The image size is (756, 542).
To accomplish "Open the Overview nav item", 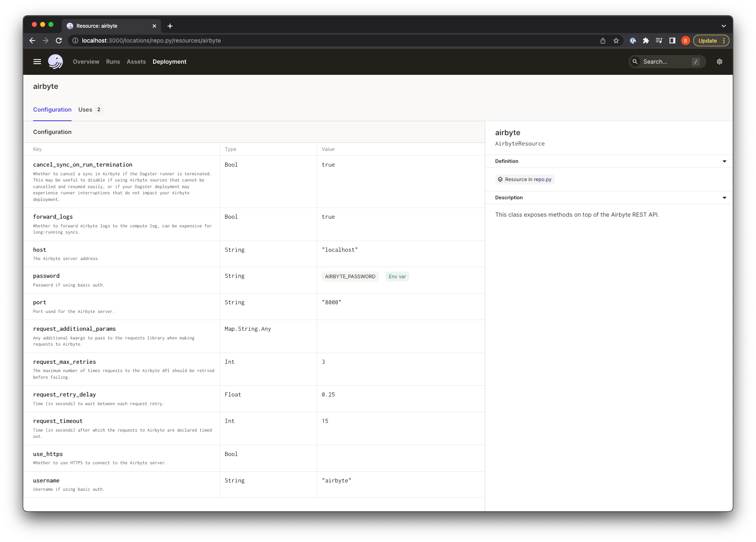I will [86, 62].
